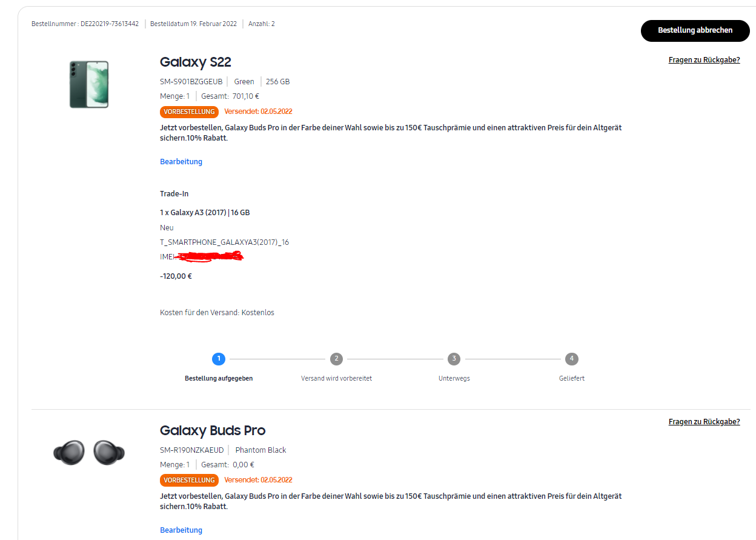Click the Versendet 02.05.2022 date for S22
Viewport: 756px width, 540px height.
click(258, 112)
